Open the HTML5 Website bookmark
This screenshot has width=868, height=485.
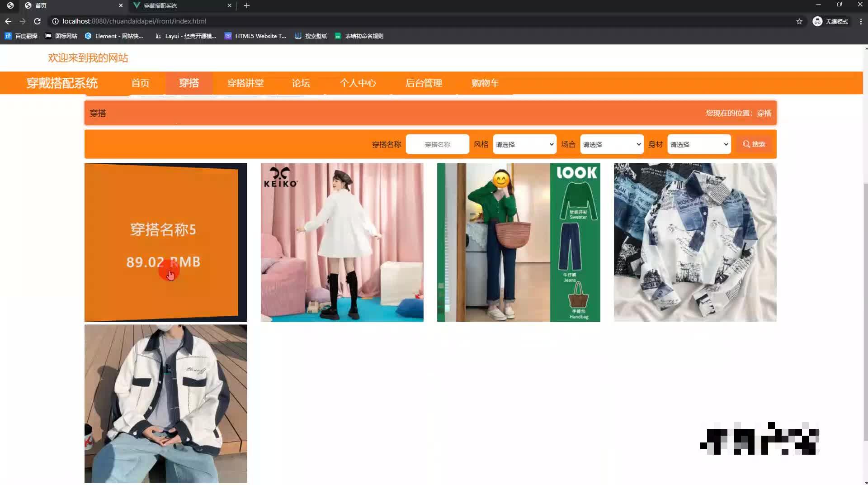[x=255, y=36]
